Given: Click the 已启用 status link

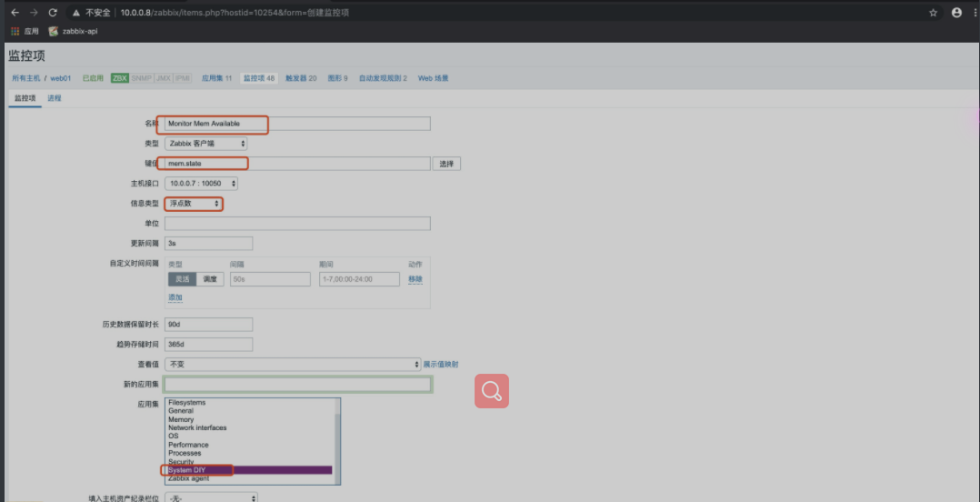Looking at the screenshot, I should point(93,78).
